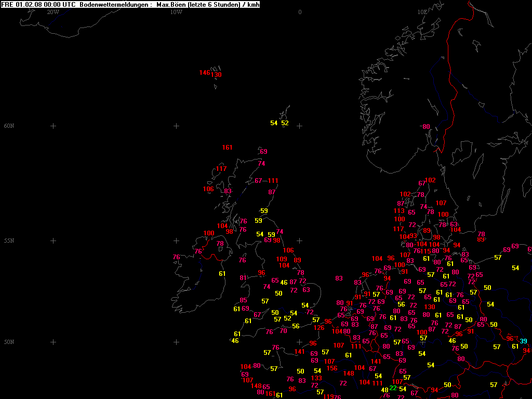Viewport: 532px width, 399px height.
Task: Select the 10W longitude label
Action: pos(176,11)
